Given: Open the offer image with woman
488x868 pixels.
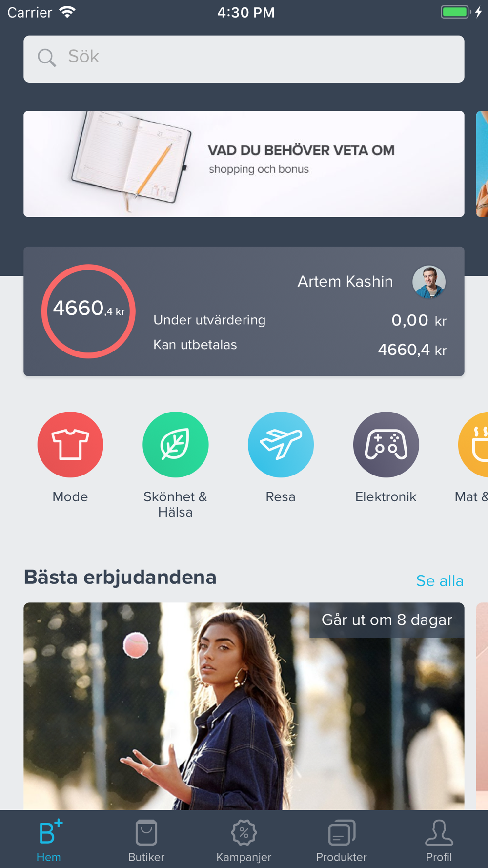Looking at the screenshot, I should [244, 706].
